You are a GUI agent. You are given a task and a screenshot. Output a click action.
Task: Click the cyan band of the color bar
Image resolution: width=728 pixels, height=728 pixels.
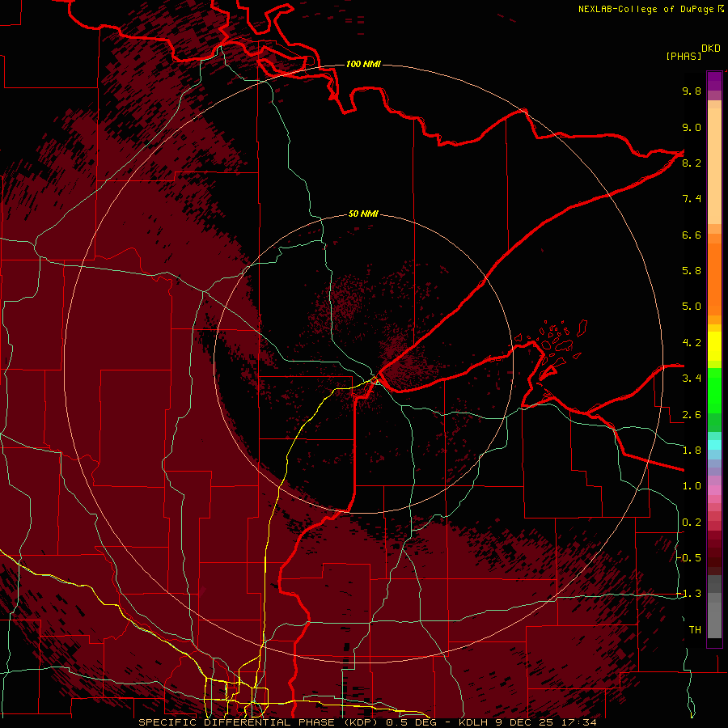coord(714,445)
